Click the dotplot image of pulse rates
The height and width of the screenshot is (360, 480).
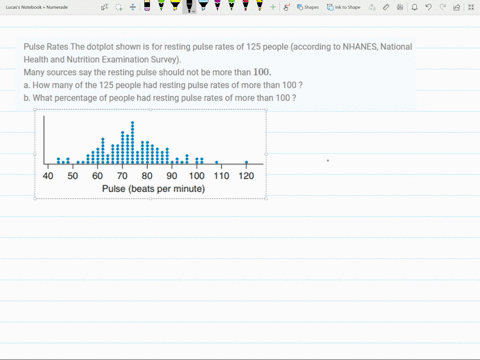[x=150, y=154]
